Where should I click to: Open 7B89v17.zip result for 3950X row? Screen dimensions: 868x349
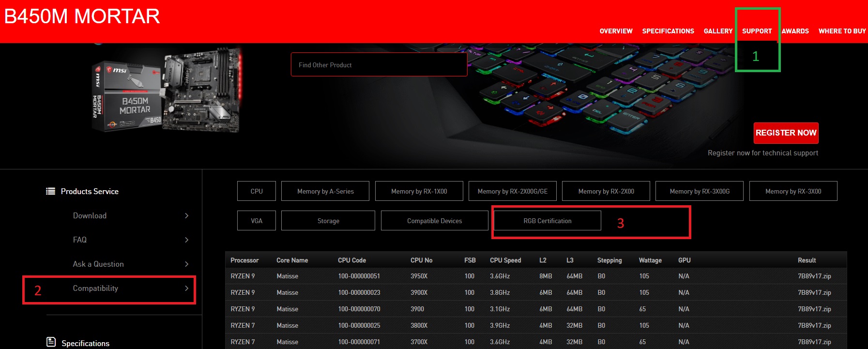(x=814, y=276)
